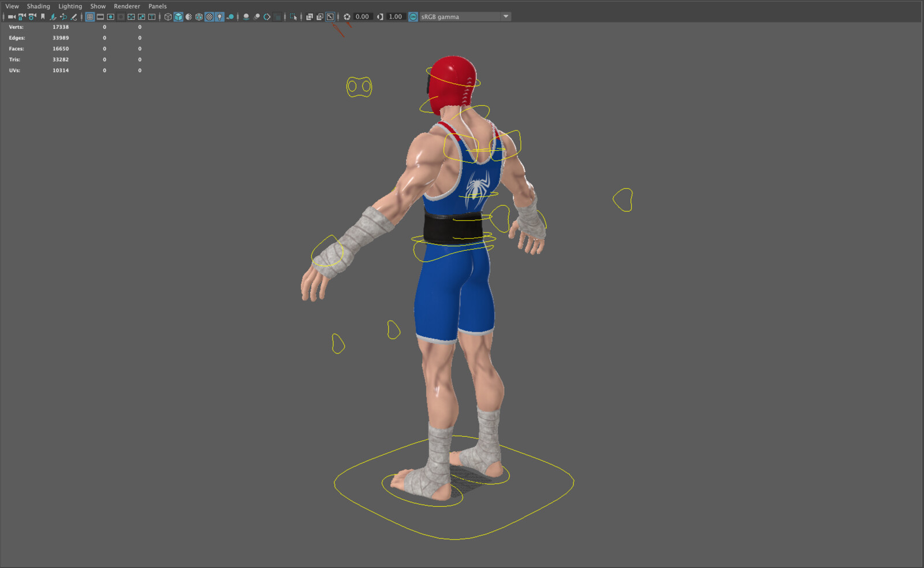Click the Gamma half-circle icon
Screen dimensions: 924x568
point(380,17)
